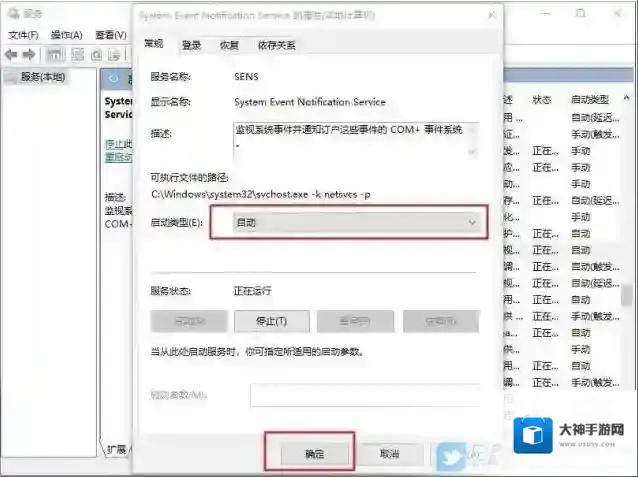The width and height of the screenshot is (638, 477).
Task: Click the svchost.exe executable path text
Action: click(261, 195)
